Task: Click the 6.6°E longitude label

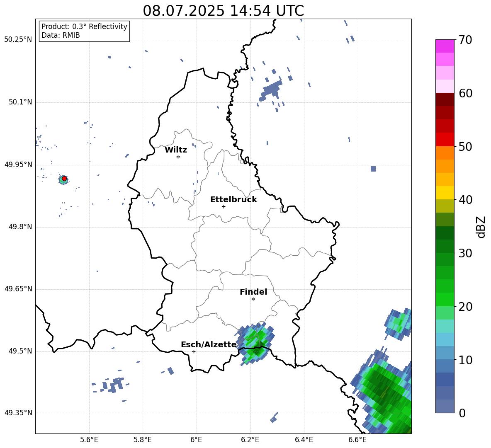Action: point(357,440)
